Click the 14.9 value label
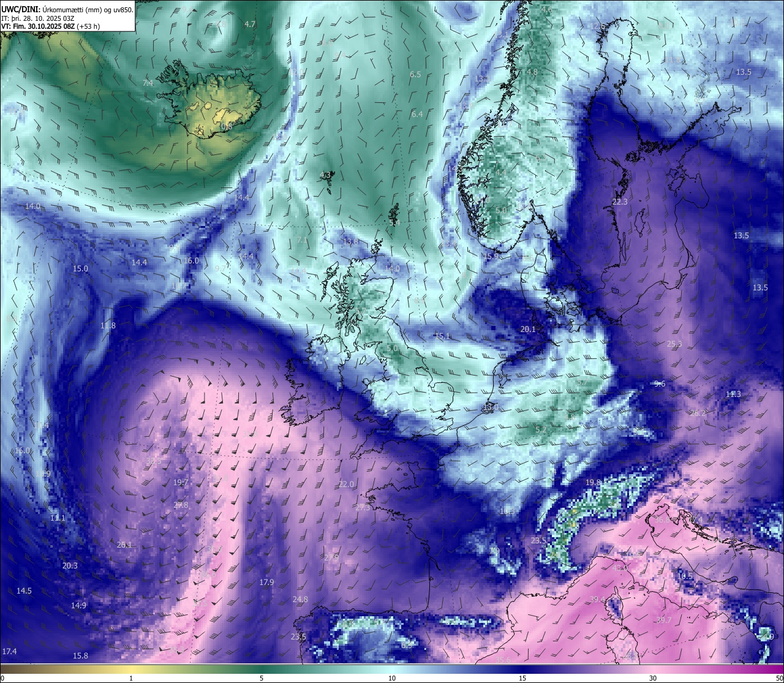Image resolution: width=784 pixels, height=683 pixels. (x=78, y=606)
